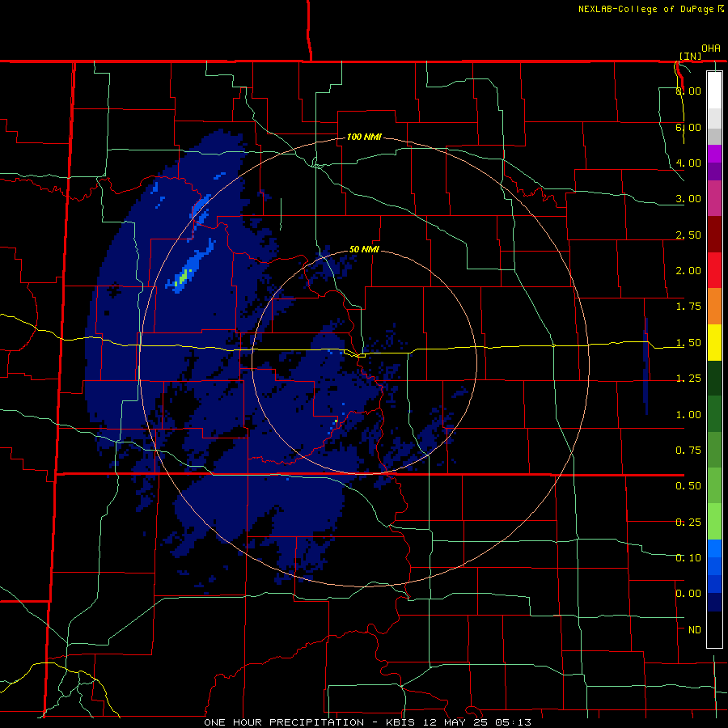Click the ND legend label
The height and width of the screenshot is (728, 728).
[695, 630]
